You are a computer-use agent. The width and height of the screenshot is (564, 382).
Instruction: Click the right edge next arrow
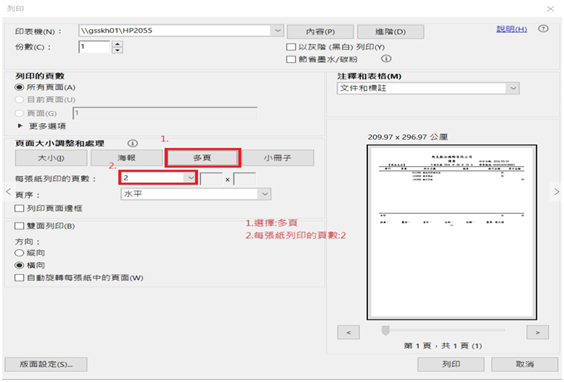point(556,192)
